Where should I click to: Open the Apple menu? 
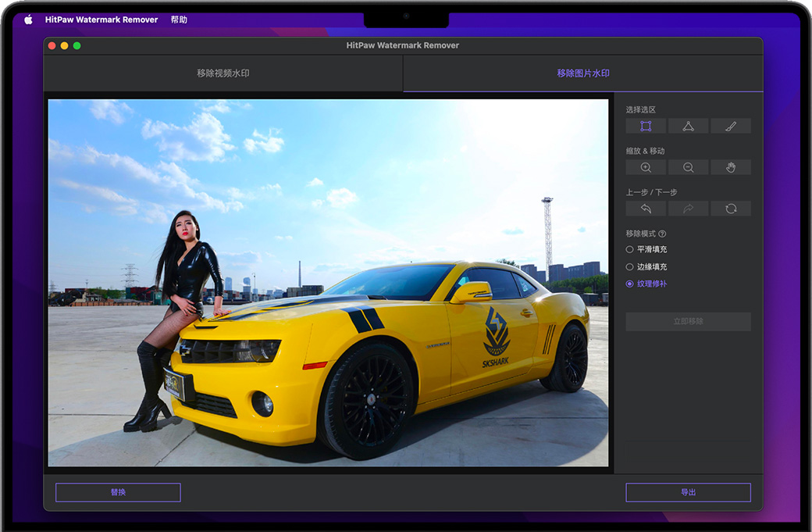pyautogui.click(x=29, y=20)
